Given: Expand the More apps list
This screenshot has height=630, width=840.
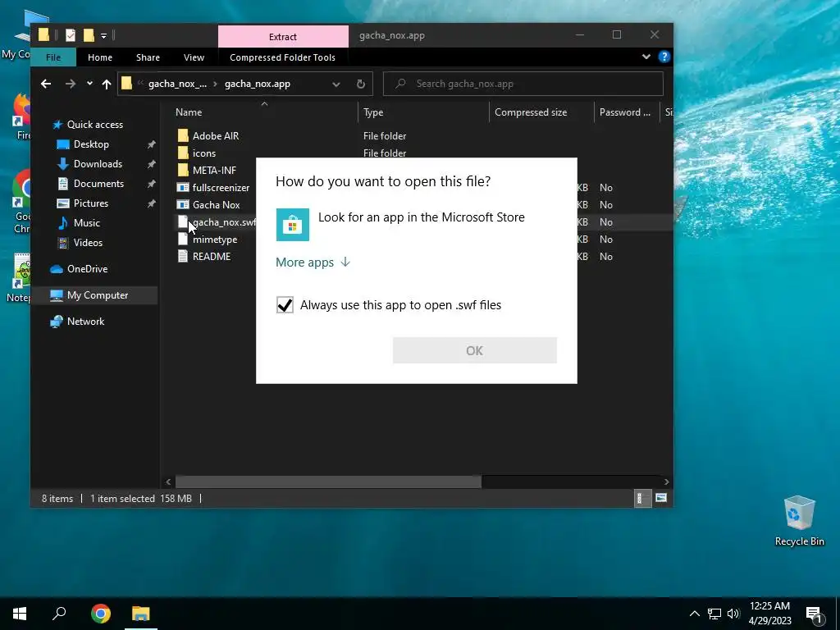Looking at the screenshot, I should [x=313, y=262].
